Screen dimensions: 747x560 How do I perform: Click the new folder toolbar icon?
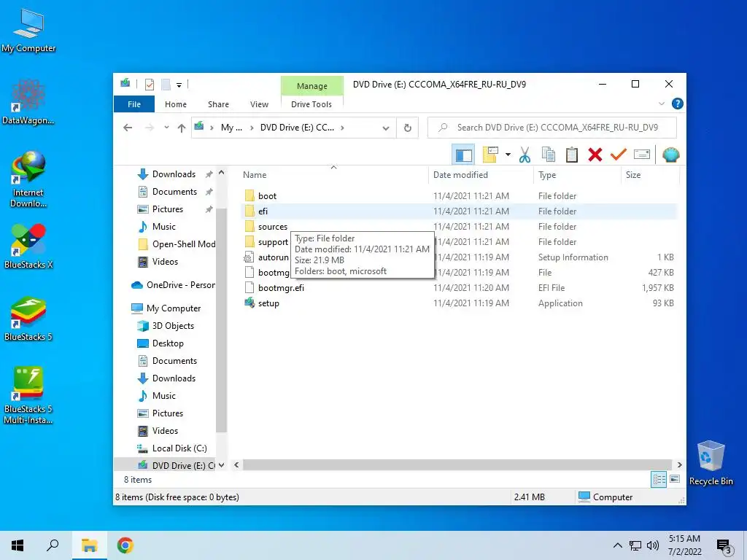(490, 155)
